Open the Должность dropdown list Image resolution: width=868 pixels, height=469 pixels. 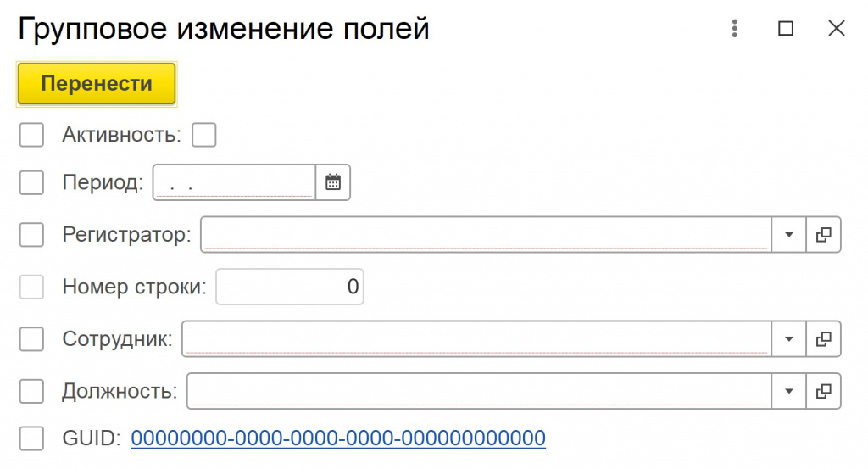[x=788, y=391]
